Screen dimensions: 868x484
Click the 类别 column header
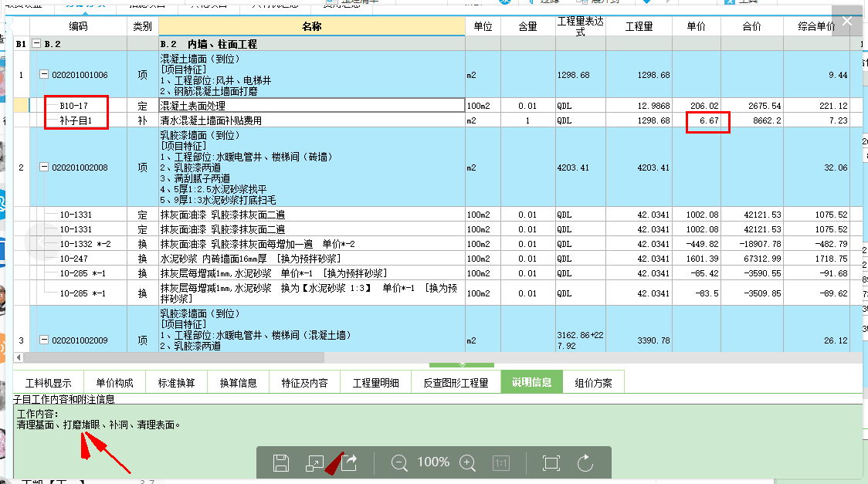143,26
